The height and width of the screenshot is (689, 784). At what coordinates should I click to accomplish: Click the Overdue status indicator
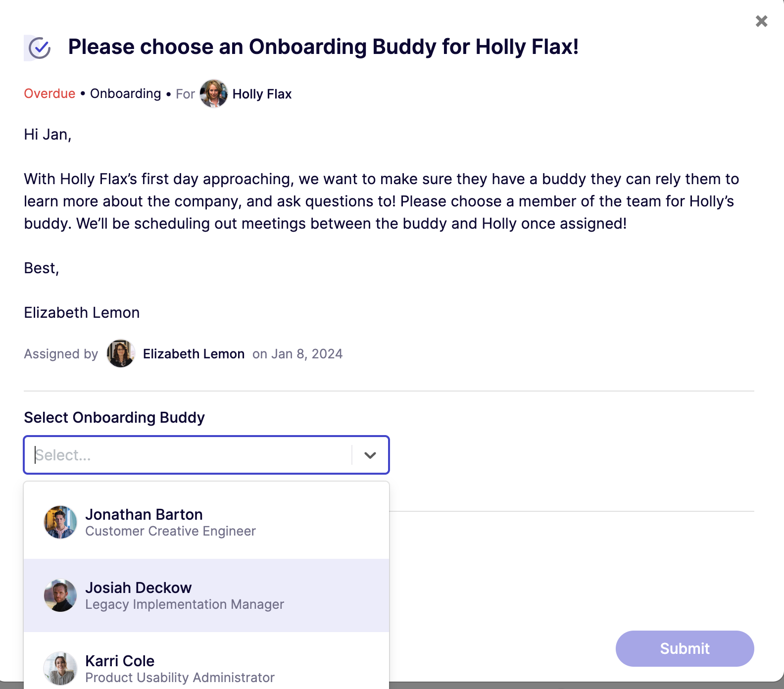[x=49, y=93]
